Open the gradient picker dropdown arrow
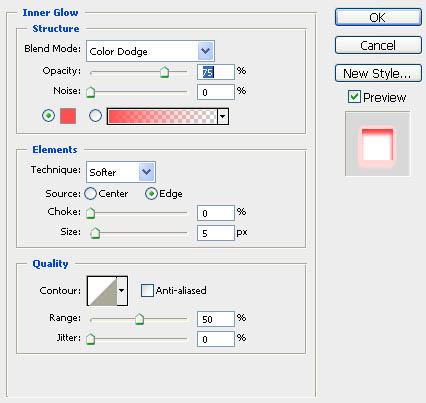The height and width of the screenshot is (403, 426). [x=223, y=116]
